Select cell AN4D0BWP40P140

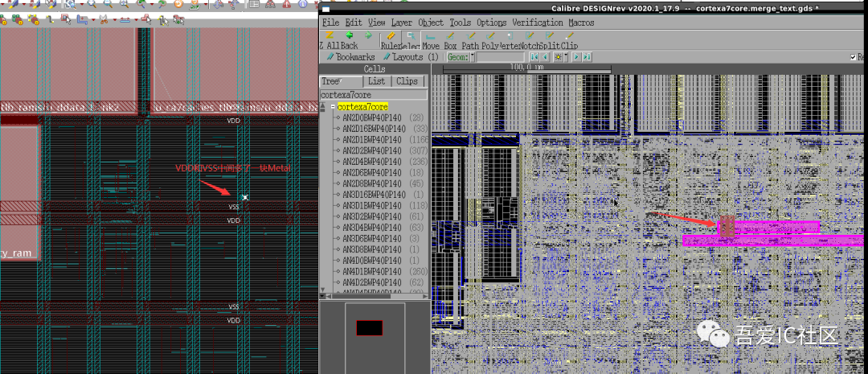(x=372, y=261)
